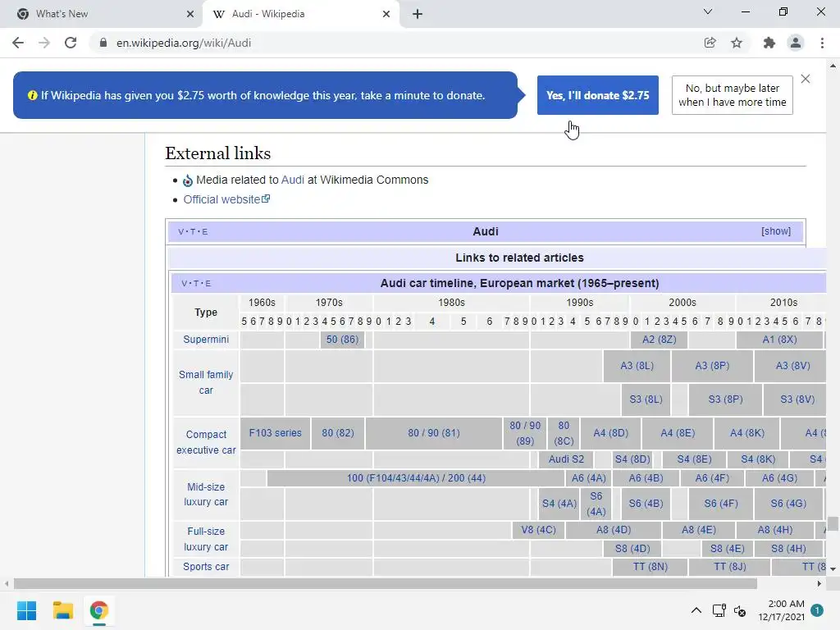Go back to previous page
The width and height of the screenshot is (840, 630).
18,43
